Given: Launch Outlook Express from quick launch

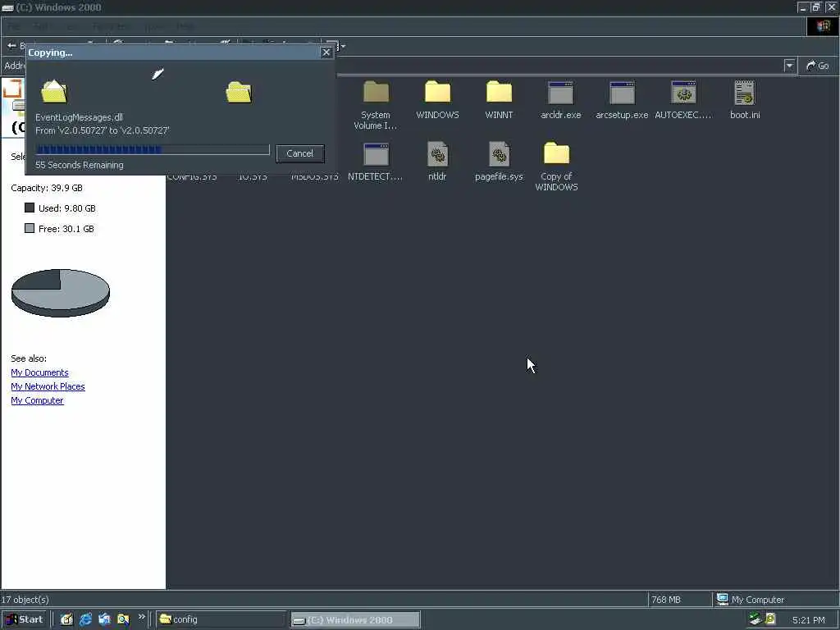Looking at the screenshot, I should tap(104, 619).
